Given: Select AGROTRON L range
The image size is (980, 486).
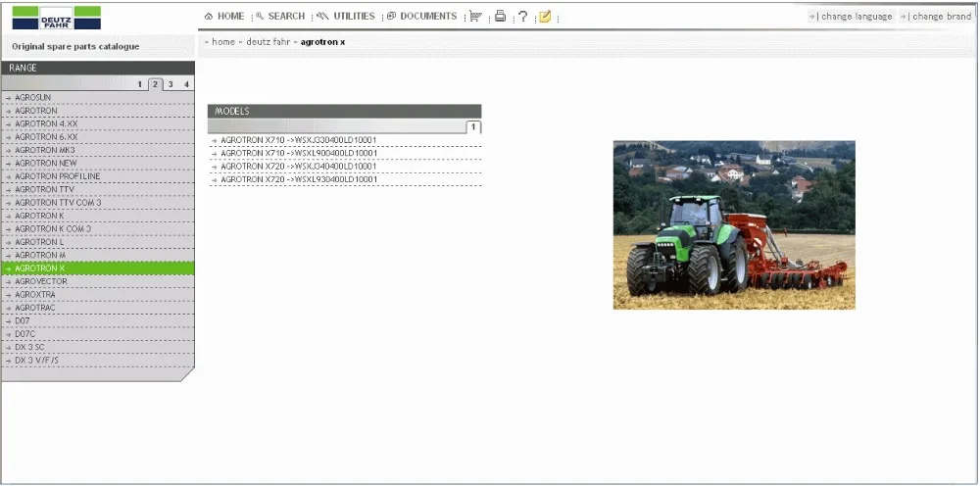Looking at the screenshot, I should coord(97,242).
